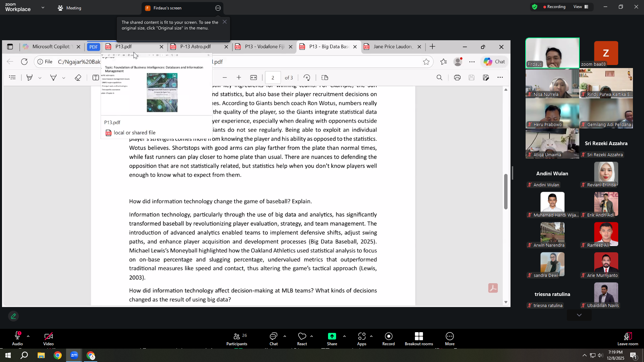Click the encryption shield icon
This screenshot has height=362, width=644.
tap(535, 7)
